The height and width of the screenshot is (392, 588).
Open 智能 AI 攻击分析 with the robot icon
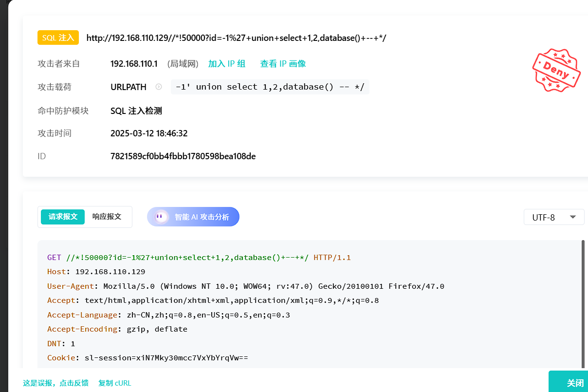pyautogui.click(x=193, y=217)
